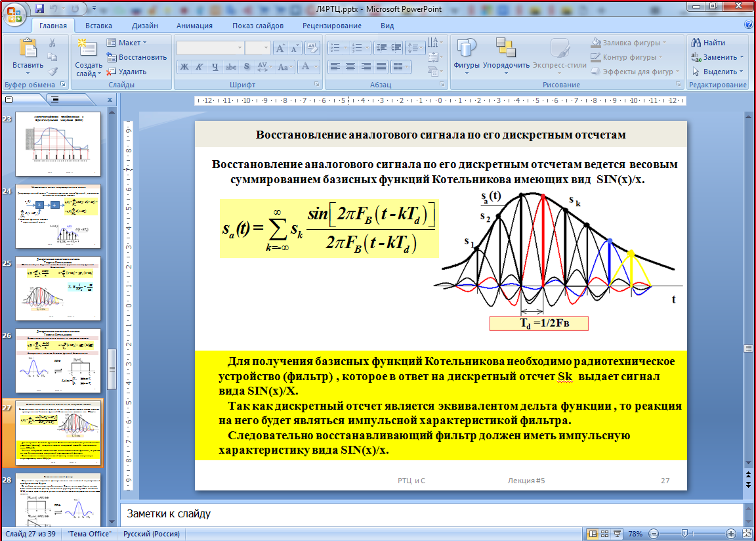Open the Показ слайдов ribbon tab
The image size is (756, 541).
[x=257, y=26]
